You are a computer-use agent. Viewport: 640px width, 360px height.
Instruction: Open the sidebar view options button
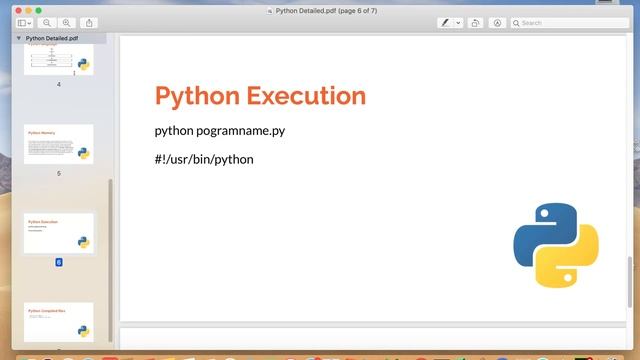24,23
